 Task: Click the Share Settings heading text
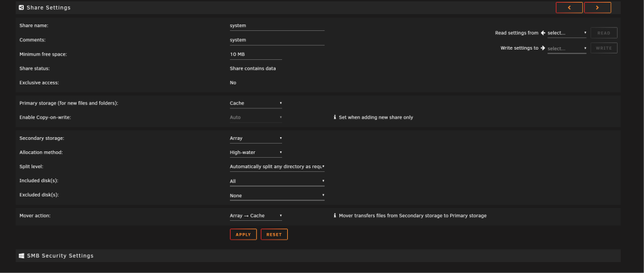point(48,7)
